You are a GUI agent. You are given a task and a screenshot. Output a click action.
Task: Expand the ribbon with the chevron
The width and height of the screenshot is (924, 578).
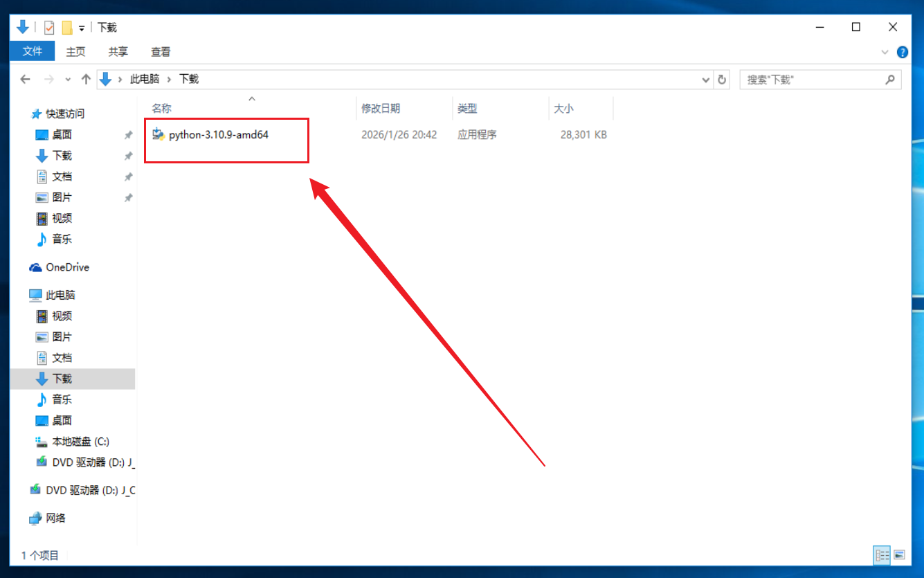[x=885, y=52]
